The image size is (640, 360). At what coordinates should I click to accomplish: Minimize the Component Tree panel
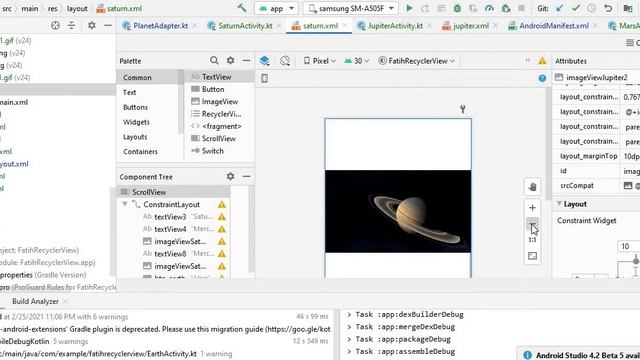(x=247, y=176)
